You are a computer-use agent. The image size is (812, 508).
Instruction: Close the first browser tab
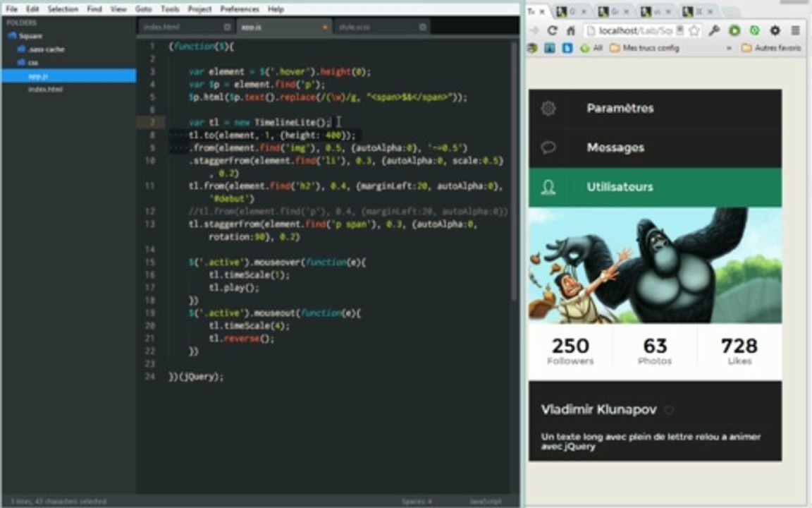[x=542, y=11]
